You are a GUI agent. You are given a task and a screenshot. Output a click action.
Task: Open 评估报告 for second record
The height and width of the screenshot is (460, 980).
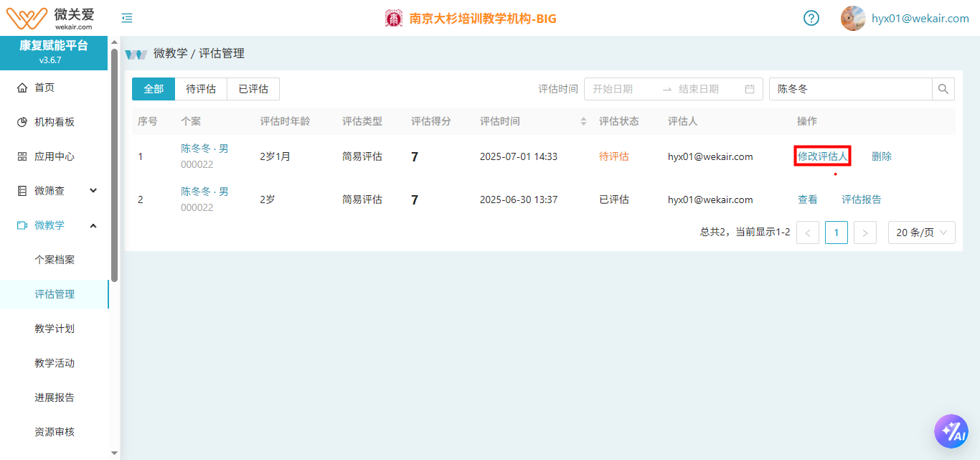pyautogui.click(x=861, y=200)
